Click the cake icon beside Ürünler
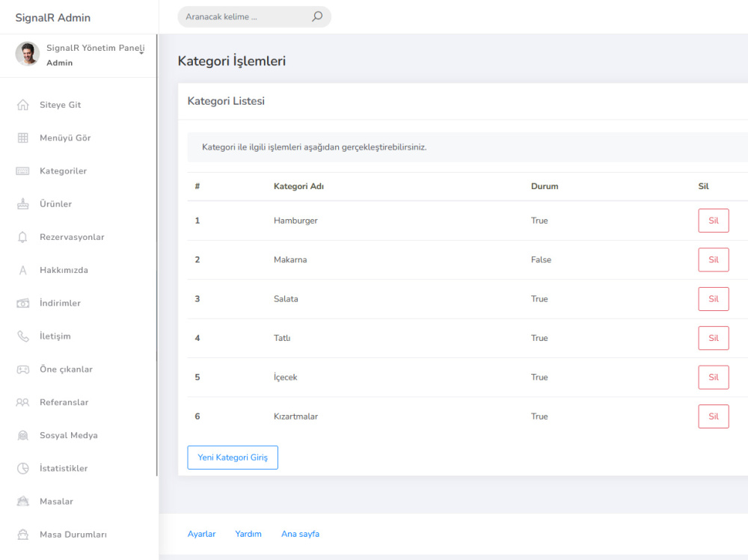Viewport: 748px width, 560px height. pyautogui.click(x=23, y=204)
